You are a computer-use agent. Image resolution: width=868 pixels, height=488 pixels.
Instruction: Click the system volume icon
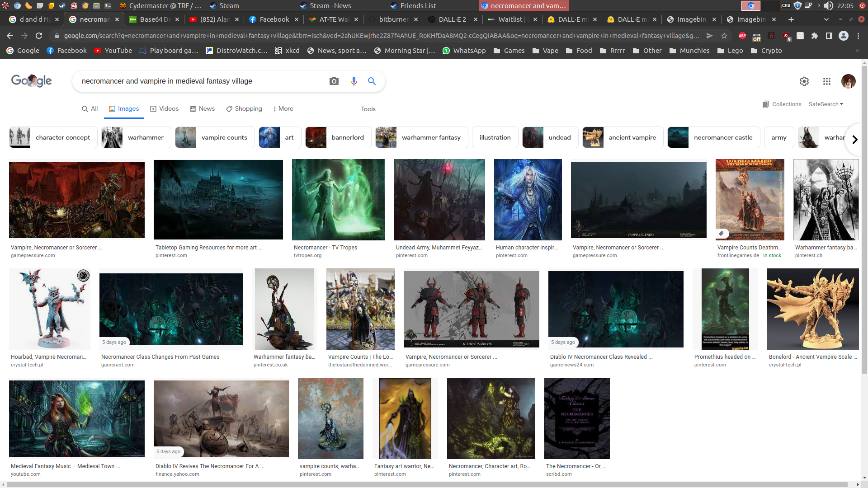(828, 6)
